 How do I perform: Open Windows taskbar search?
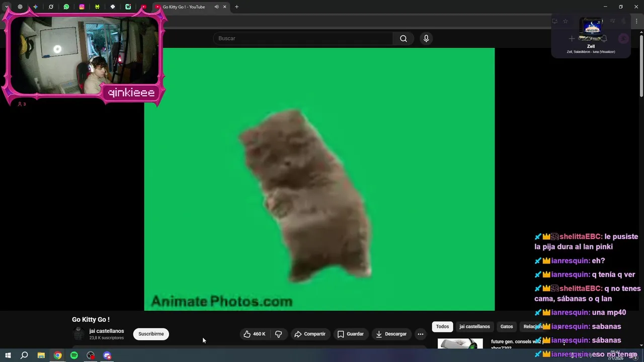coord(24,355)
